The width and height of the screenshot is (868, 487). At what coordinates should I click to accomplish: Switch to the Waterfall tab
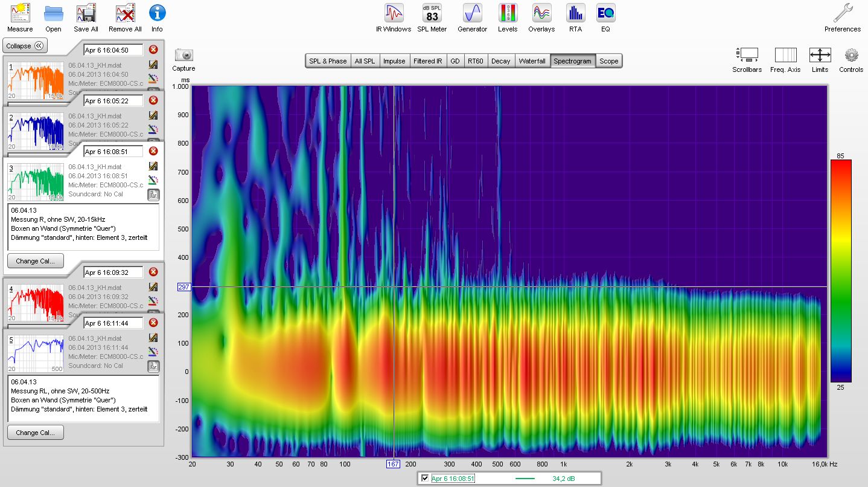532,61
